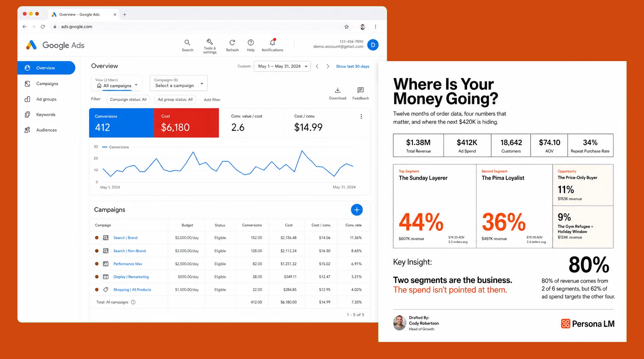The image size is (644, 359).
Task: Reload the page in the browser toolbar
Action: click(x=43, y=27)
